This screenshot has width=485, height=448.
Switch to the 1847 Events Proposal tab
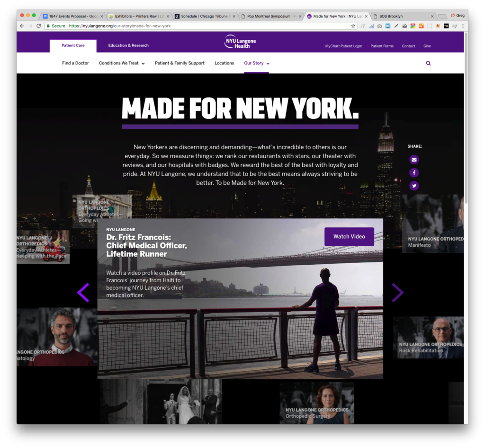tap(73, 17)
